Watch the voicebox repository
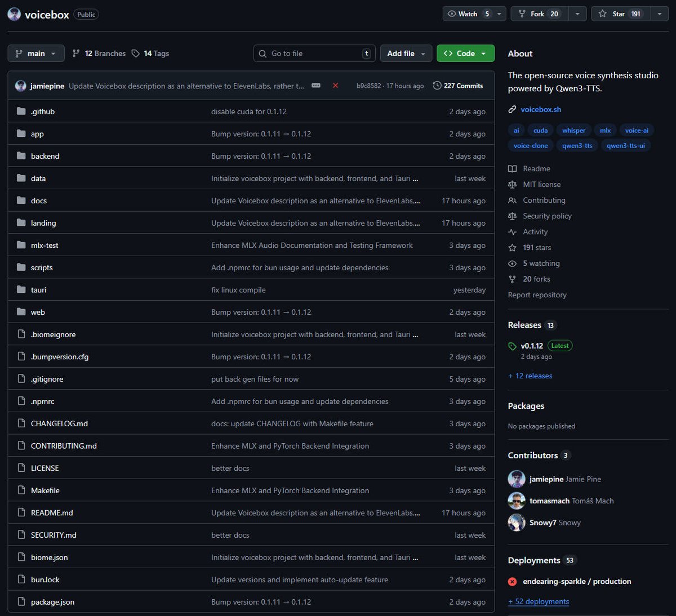Screen dimensions: 676x616 (468, 14)
